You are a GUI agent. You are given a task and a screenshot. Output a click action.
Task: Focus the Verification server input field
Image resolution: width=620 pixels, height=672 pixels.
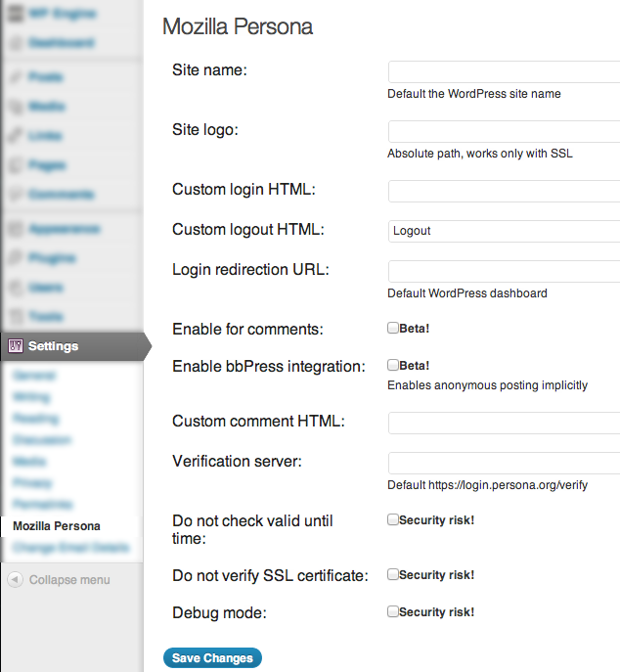[505, 463]
